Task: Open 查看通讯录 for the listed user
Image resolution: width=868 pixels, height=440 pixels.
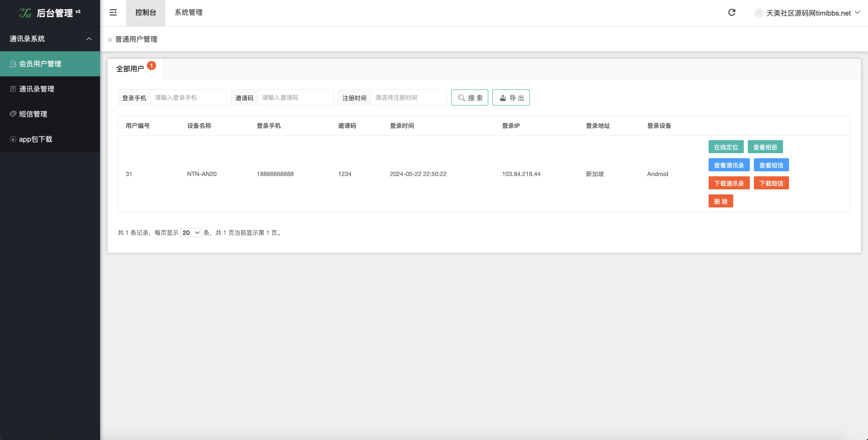Action: pos(729,165)
